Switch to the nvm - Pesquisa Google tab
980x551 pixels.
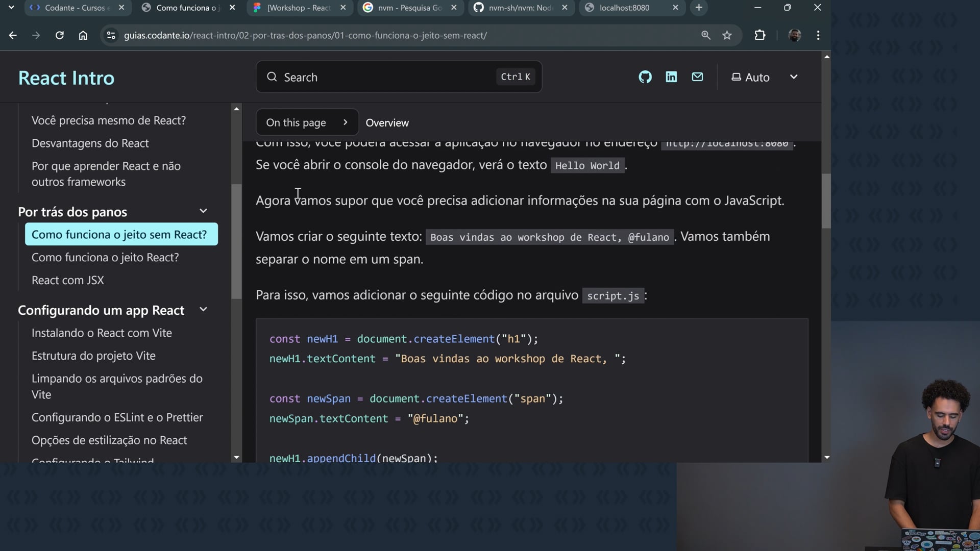[410, 8]
